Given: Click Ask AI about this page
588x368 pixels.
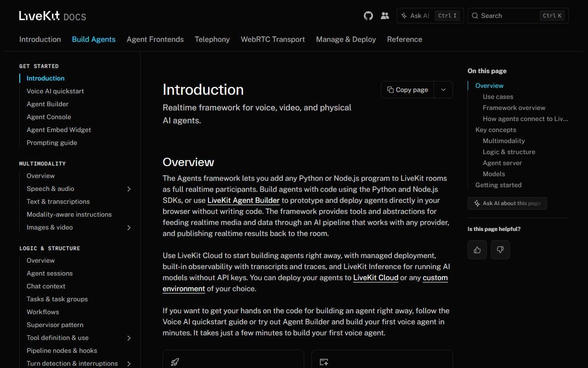Looking at the screenshot, I should (507, 203).
